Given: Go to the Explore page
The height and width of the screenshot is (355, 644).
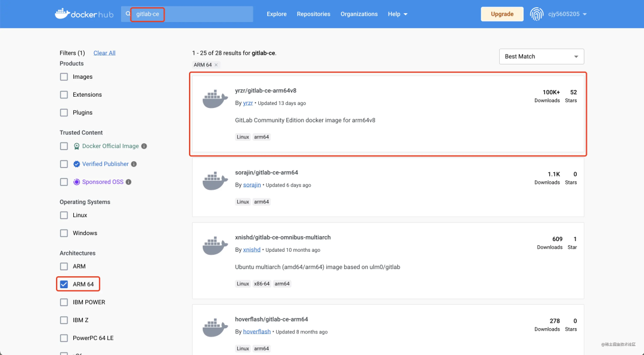Looking at the screenshot, I should (x=277, y=14).
